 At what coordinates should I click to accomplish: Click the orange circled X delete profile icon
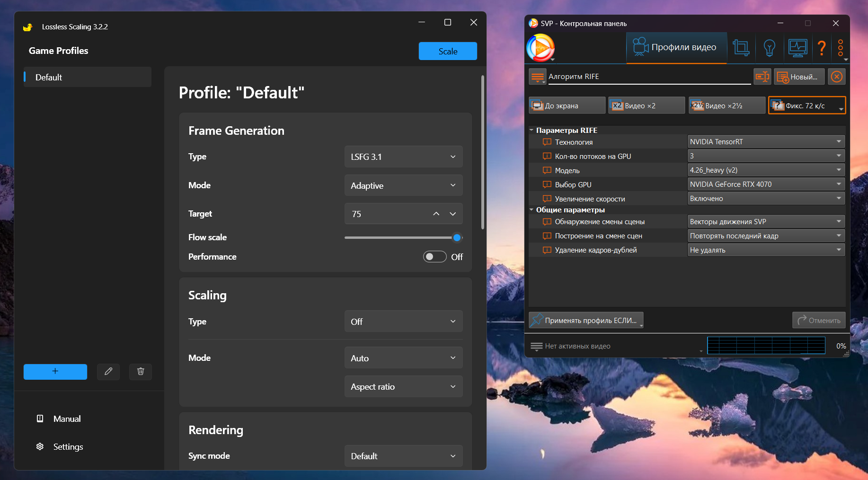(837, 77)
